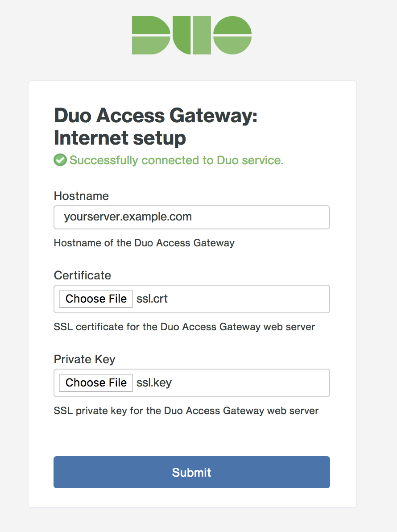Click the Private Key section label
397x532 pixels.
(84, 359)
